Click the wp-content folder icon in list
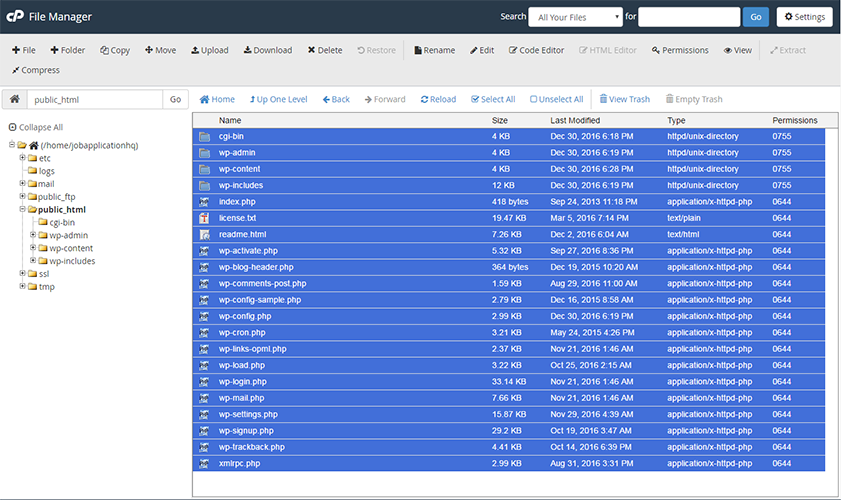Image resolution: width=841 pixels, height=500 pixels. point(204,169)
